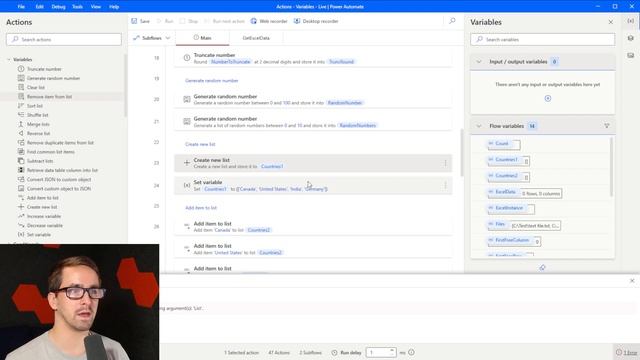Switch to the Main subflow tab

(x=202, y=38)
